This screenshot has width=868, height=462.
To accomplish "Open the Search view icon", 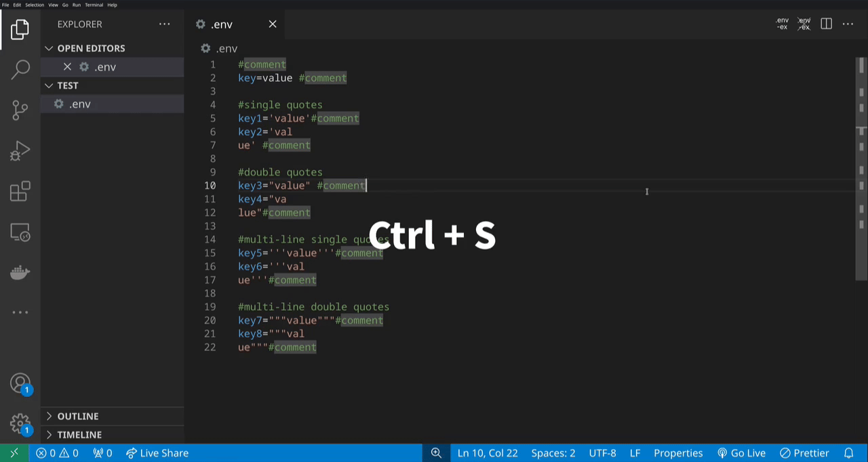I will point(20,68).
